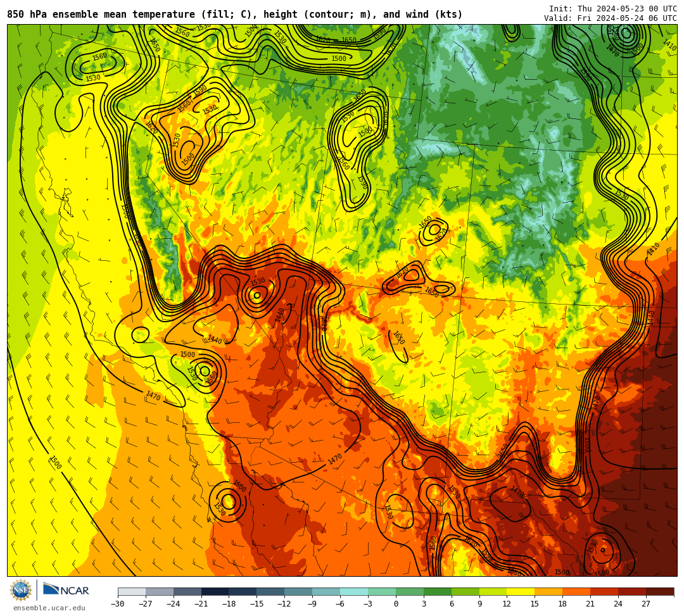Viewport: 684px width, 616px height.
Task: Click the NSF logo emblem
Action: pos(21,591)
